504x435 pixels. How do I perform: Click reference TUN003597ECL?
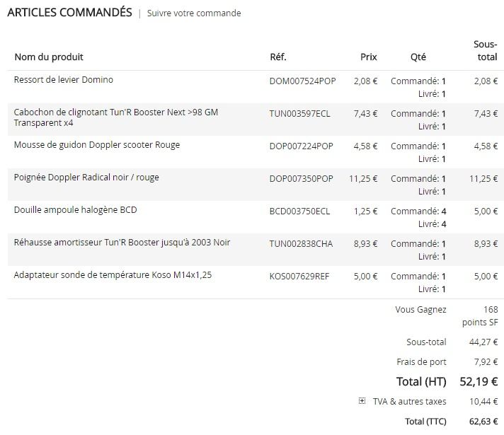click(299, 114)
